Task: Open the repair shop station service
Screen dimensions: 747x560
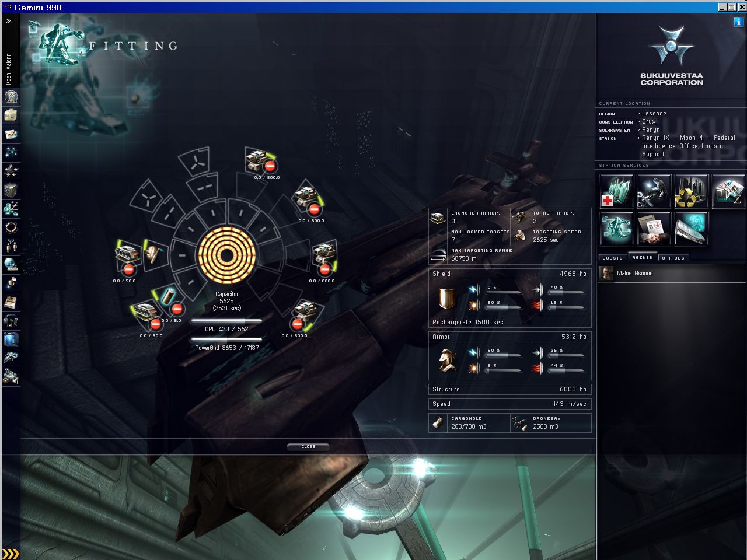Action: pos(654,191)
